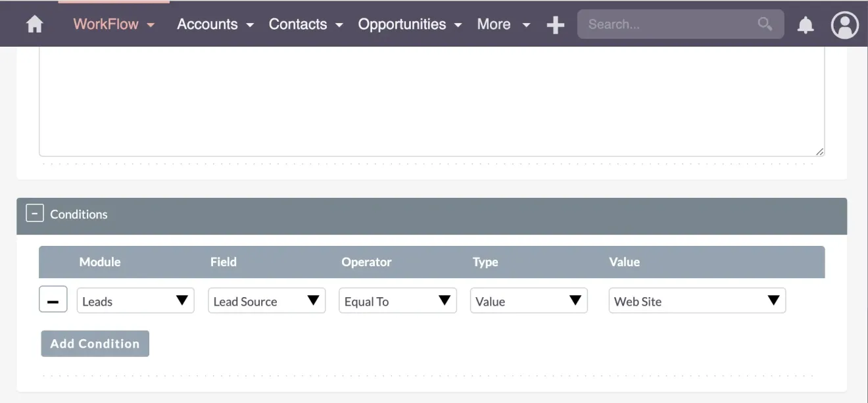Click the WorkFlow dropdown arrow icon
The width and height of the screenshot is (868, 403).
click(x=151, y=25)
